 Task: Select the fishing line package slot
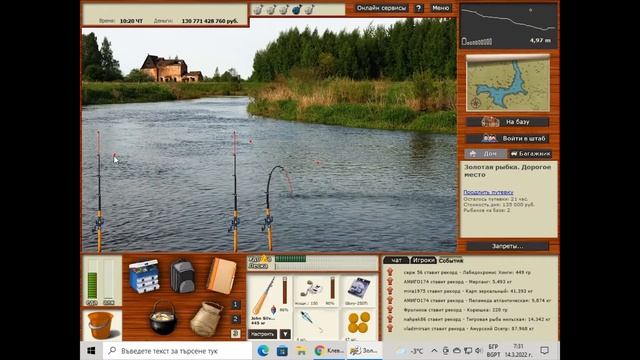tap(359, 291)
